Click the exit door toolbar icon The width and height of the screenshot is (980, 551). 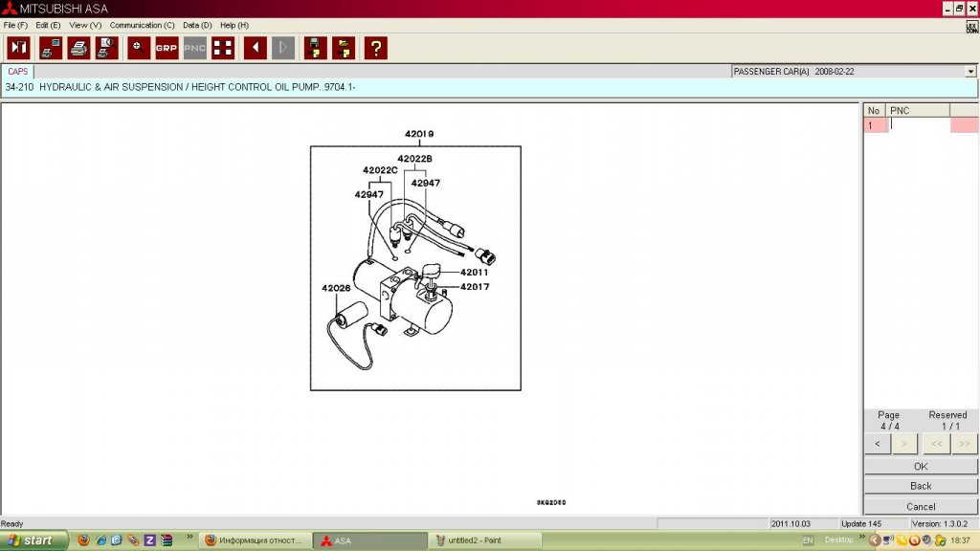[19, 48]
